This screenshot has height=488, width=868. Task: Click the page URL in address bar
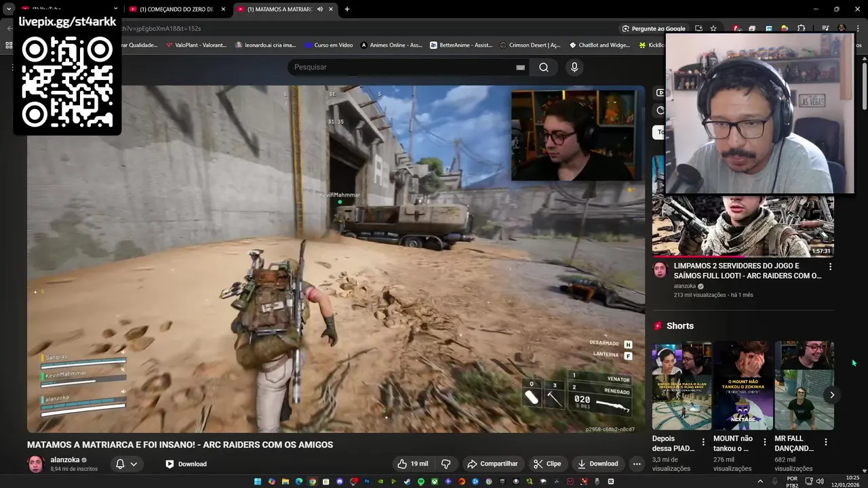(x=161, y=28)
